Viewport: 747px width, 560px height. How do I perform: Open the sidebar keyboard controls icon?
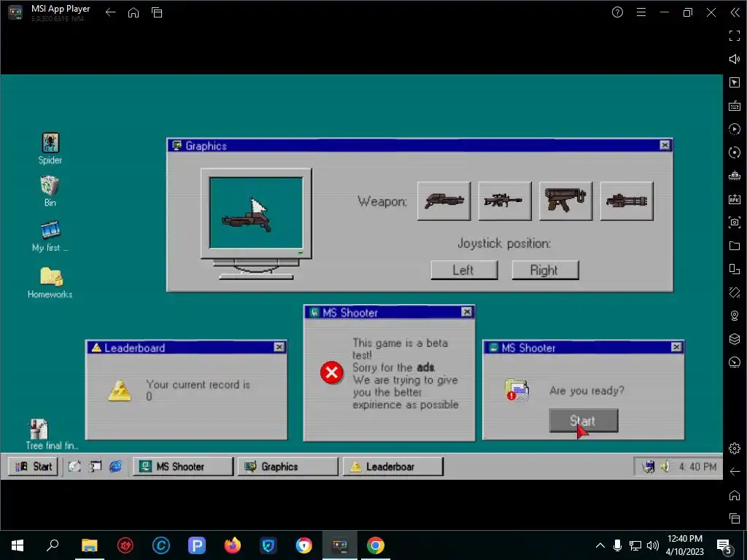[x=735, y=106]
